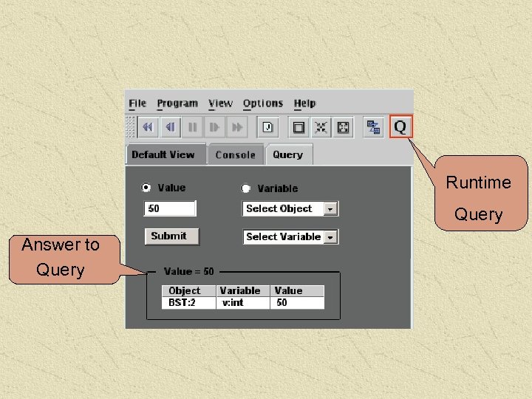Open the Select Object dropdown
This screenshot has width=532, height=399.
(x=290, y=208)
